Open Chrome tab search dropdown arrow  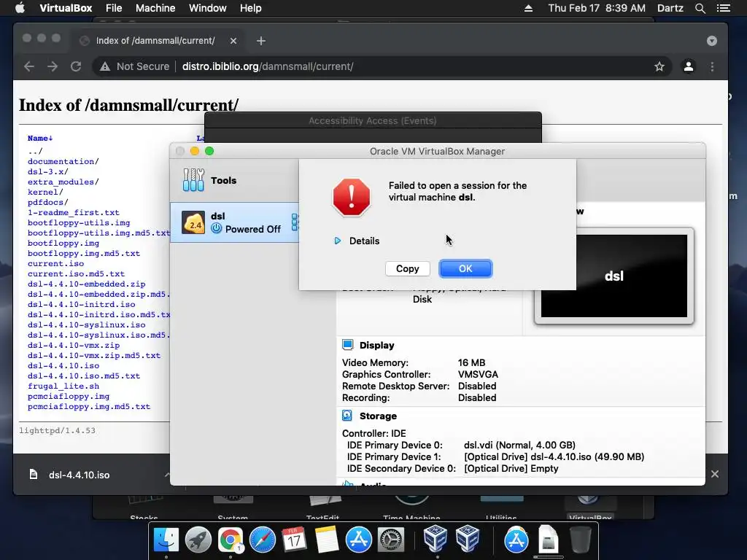[x=712, y=41]
